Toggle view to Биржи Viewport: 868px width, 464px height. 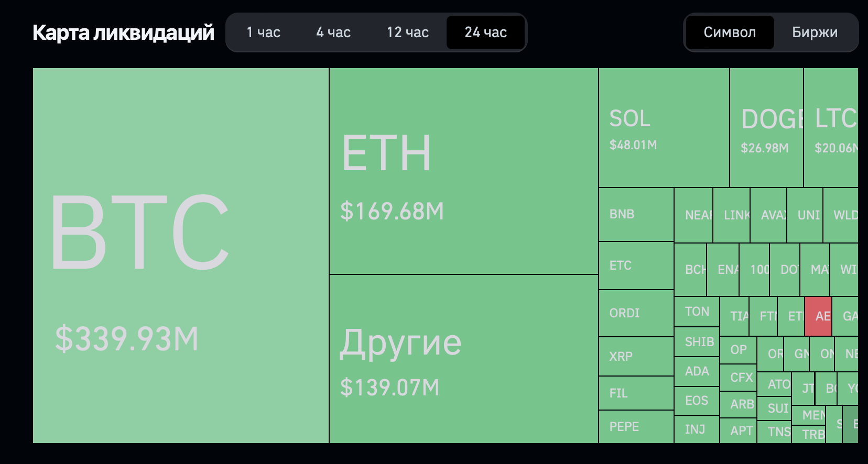click(x=815, y=32)
